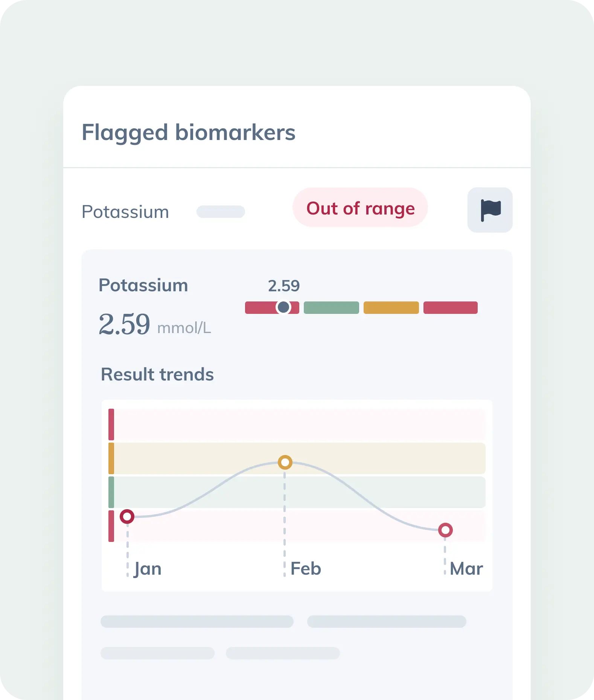
Task: Click the rightmost red range bar segment
Action: tap(450, 307)
